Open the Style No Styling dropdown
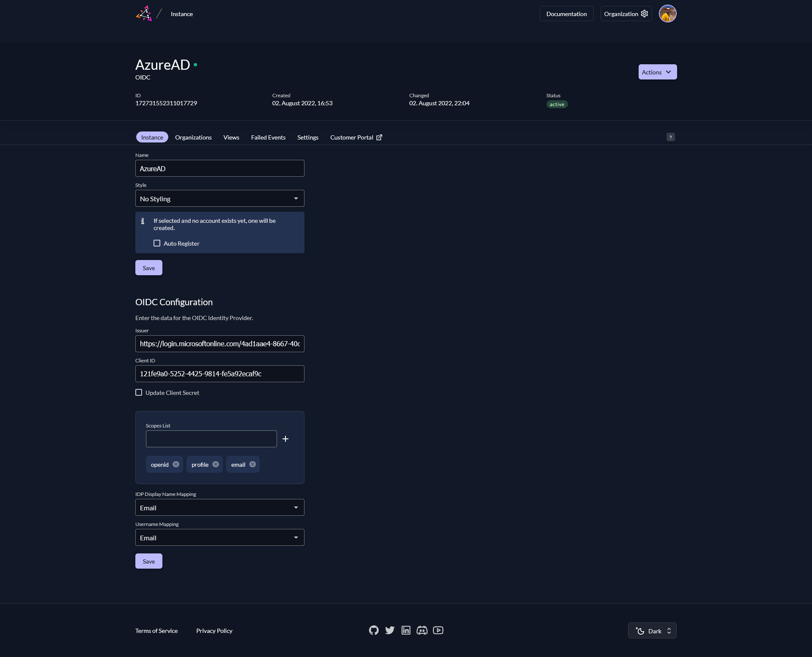 point(219,198)
